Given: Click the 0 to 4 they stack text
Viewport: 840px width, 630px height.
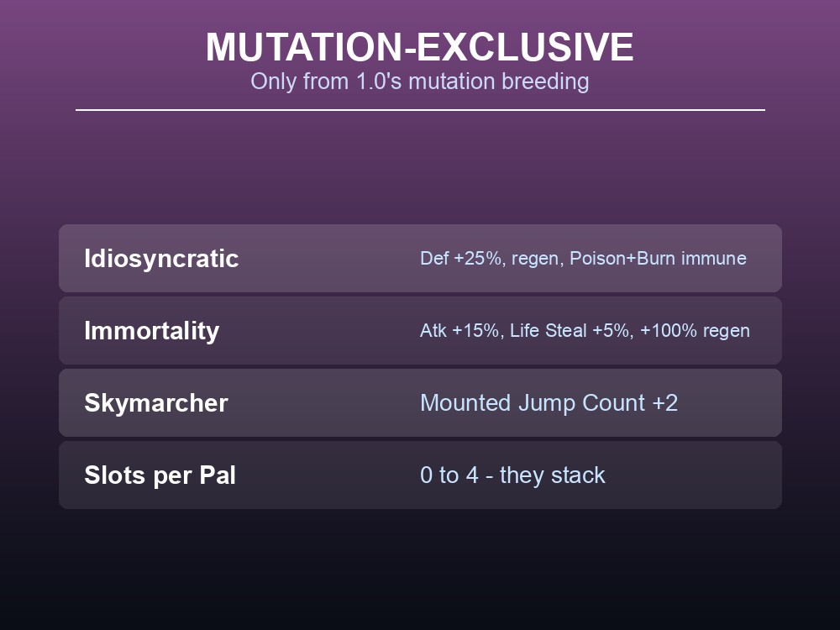Looking at the screenshot, I should [512, 475].
